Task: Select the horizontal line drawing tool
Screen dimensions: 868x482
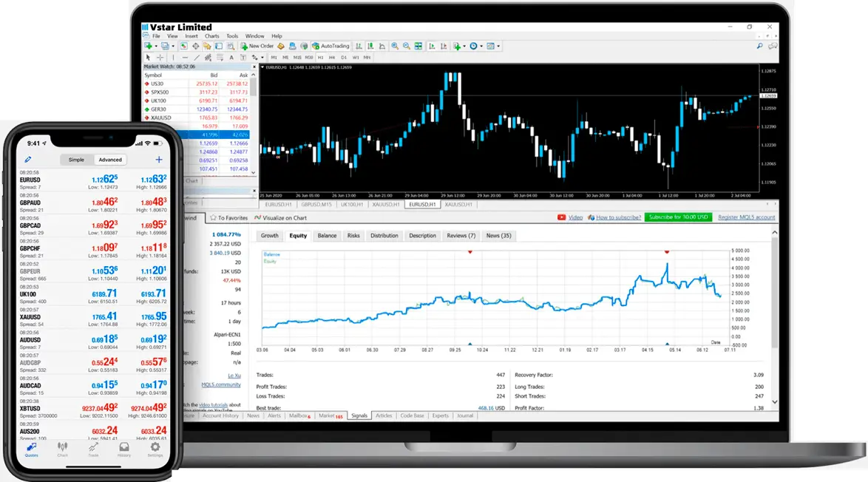Action: point(185,58)
